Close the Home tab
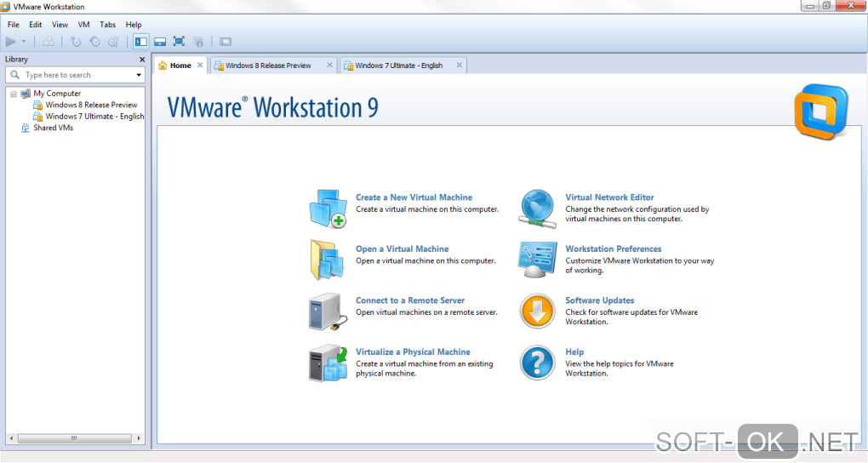The width and height of the screenshot is (868, 463). 200,65
